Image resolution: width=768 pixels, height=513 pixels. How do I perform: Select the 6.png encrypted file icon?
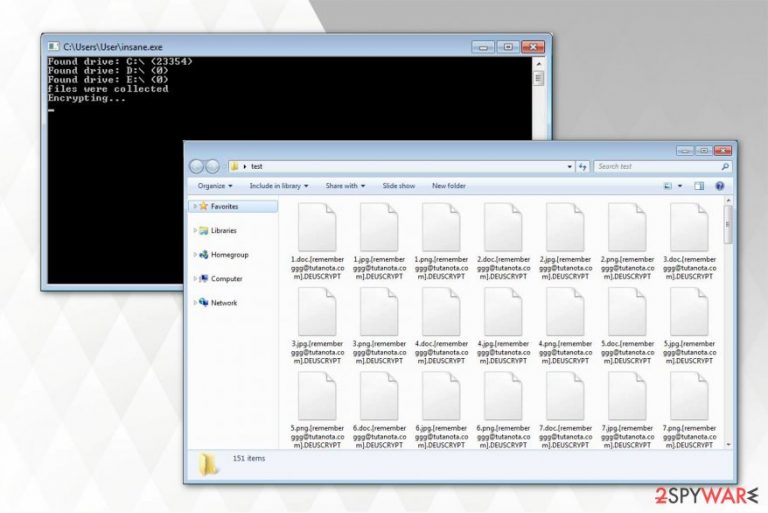tap(503, 396)
